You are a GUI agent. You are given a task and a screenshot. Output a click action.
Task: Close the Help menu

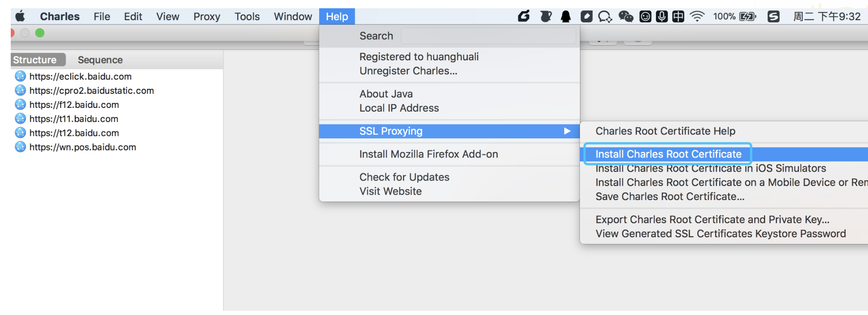point(337,17)
